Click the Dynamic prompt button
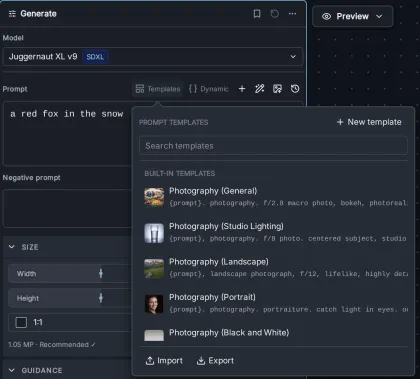 pos(209,89)
